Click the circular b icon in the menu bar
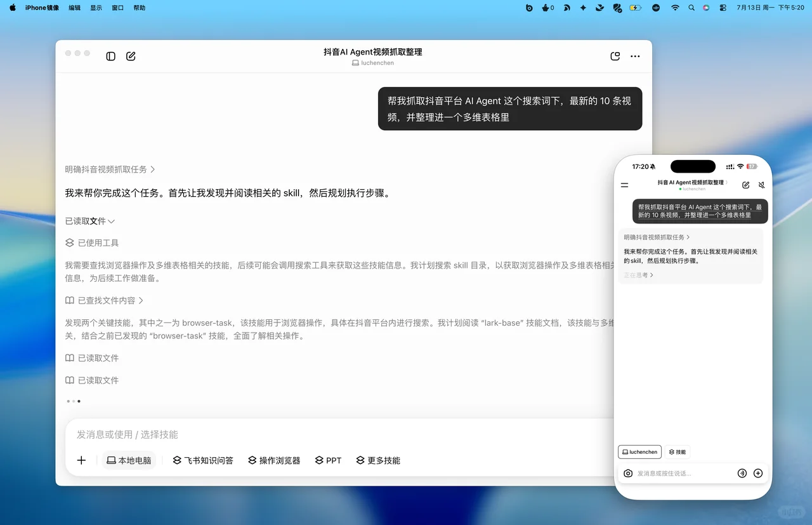The height and width of the screenshot is (525, 812). [x=529, y=8]
